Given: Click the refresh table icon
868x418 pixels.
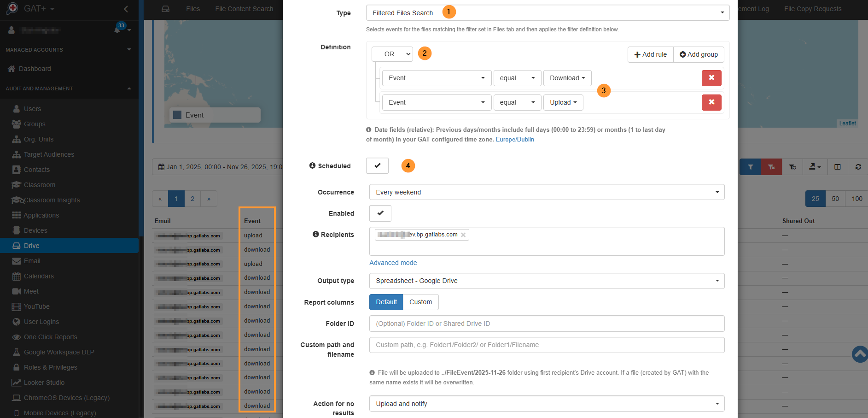Looking at the screenshot, I should [x=858, y=167].
